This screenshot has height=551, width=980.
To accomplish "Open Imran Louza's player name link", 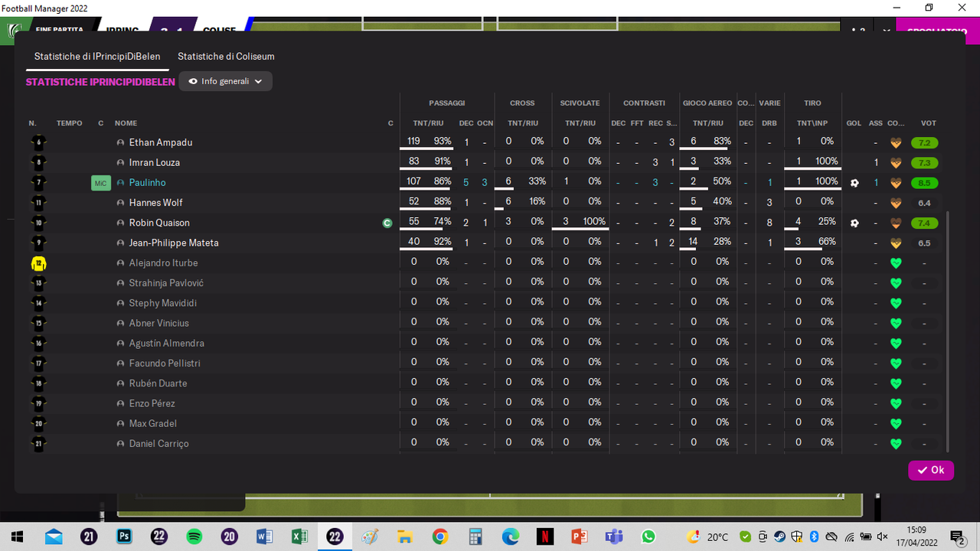I will (x=155, y=162).
